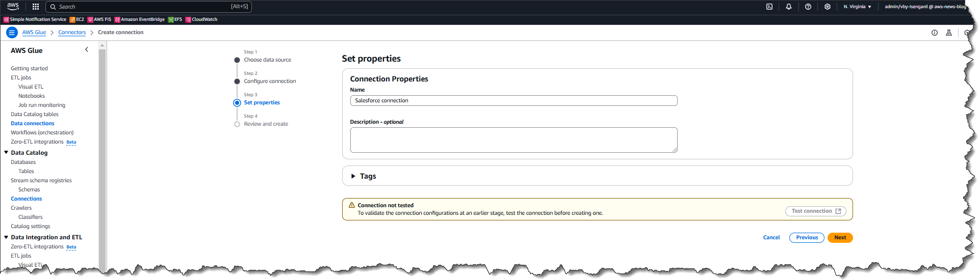This screenshot has height=280, width=980.
Task: Go to Choose data source step
Action: 268,60
